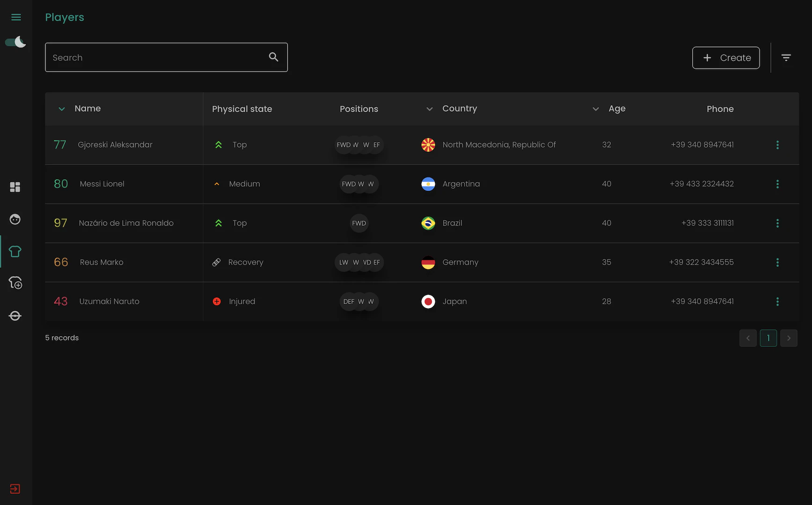Click the Create button
The image size is (812, 505).
[726, 58]
